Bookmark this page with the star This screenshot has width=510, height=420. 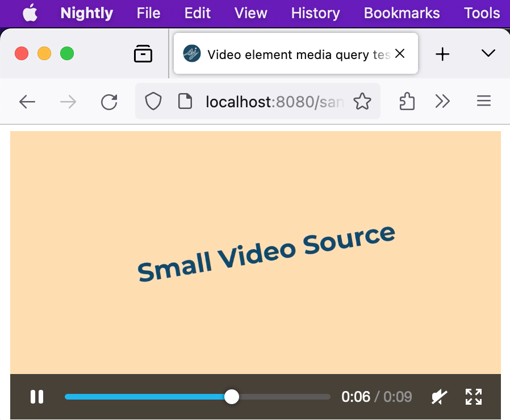click(362, 101)
